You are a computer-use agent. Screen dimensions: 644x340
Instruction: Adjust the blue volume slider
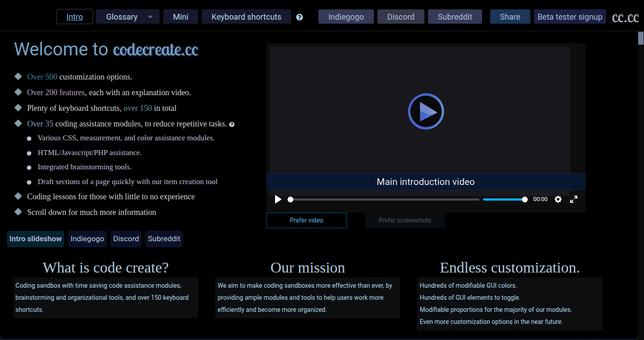tap(504, 199)
